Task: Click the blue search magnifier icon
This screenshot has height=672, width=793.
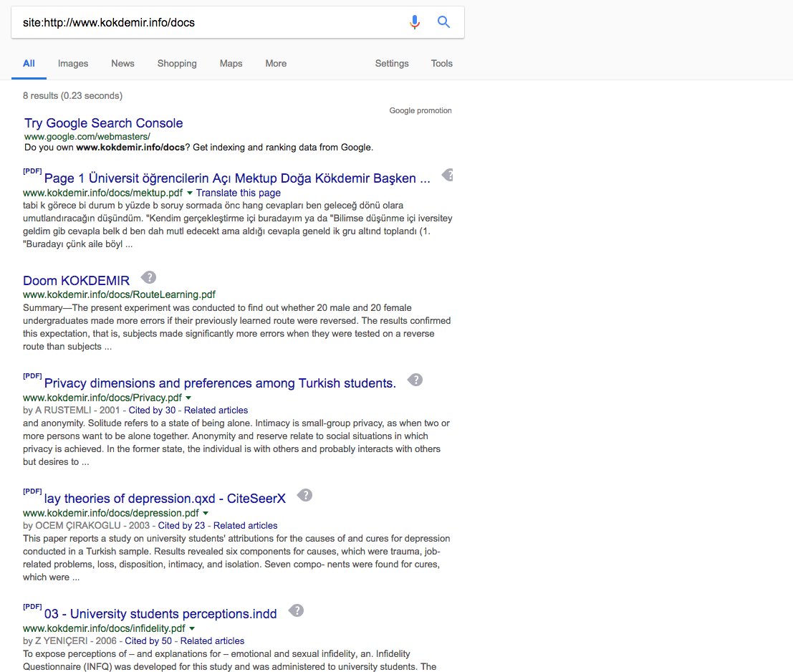Action: pos(443,21)
